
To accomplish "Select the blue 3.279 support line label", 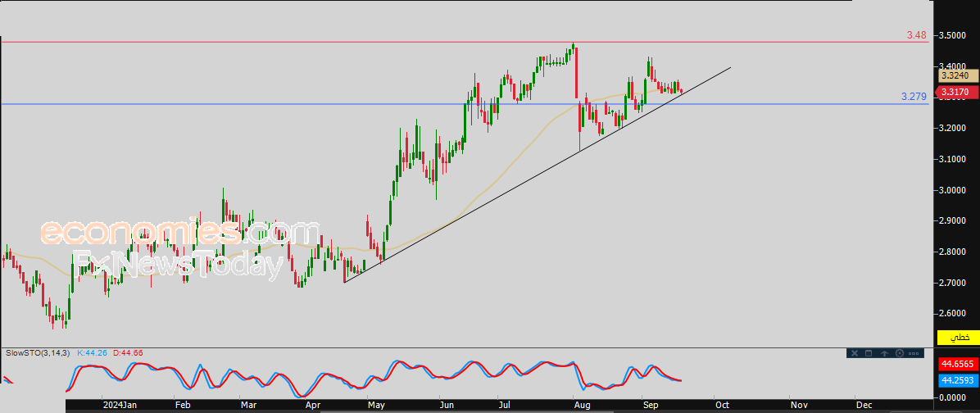I will pyautogui.click(x=914, y=97).
